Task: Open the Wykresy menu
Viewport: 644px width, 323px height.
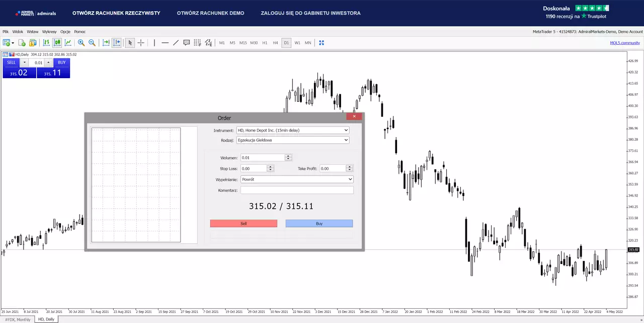Action: click(x=49, y=32)
